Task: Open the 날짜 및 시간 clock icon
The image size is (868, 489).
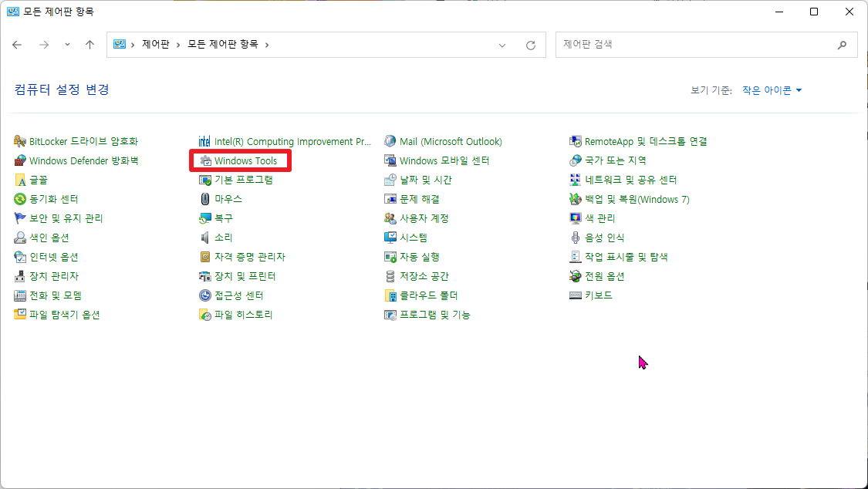Action: click(x=390, y=180)
